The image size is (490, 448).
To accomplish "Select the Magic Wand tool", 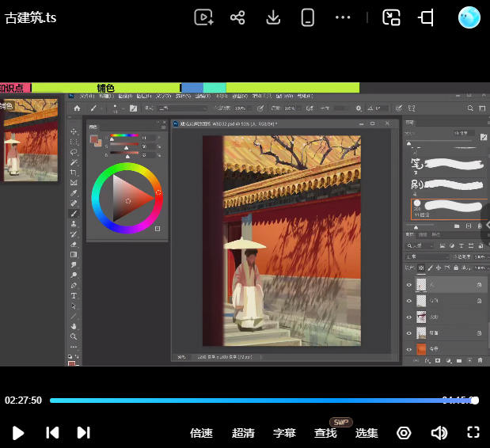I will click(x=74, y=162).
